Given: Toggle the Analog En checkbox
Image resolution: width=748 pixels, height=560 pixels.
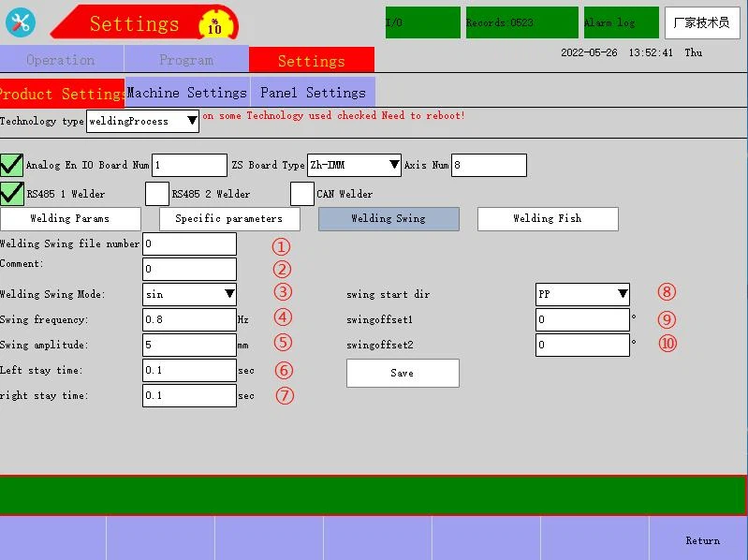Looking at the screenshot, I should tap(11, 166).
